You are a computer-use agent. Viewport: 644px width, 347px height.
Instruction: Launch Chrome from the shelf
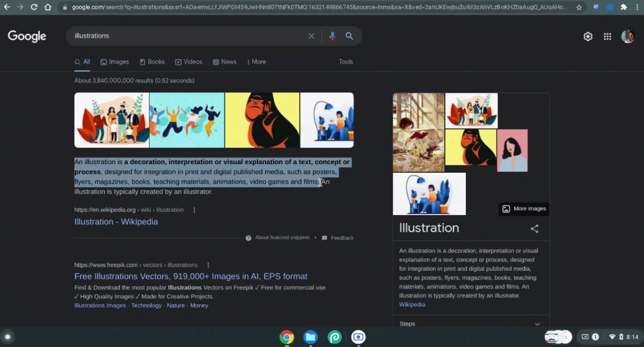point(287,337)
